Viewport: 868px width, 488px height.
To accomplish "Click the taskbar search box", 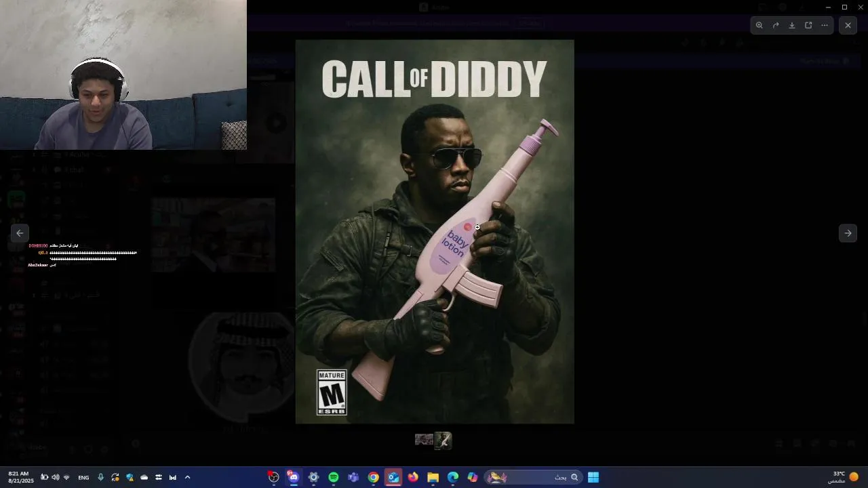I will (x=533, y=477).
